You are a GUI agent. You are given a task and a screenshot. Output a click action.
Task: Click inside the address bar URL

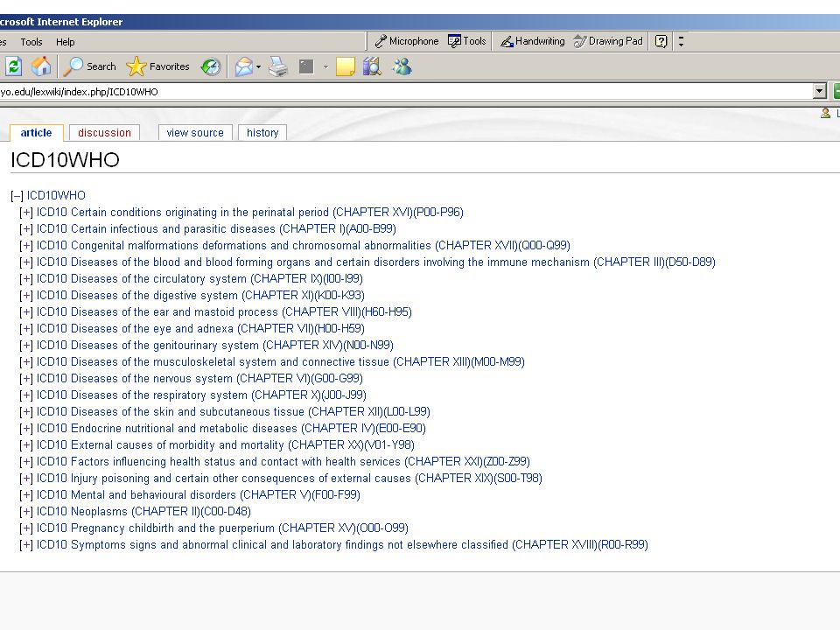point(405,92)
